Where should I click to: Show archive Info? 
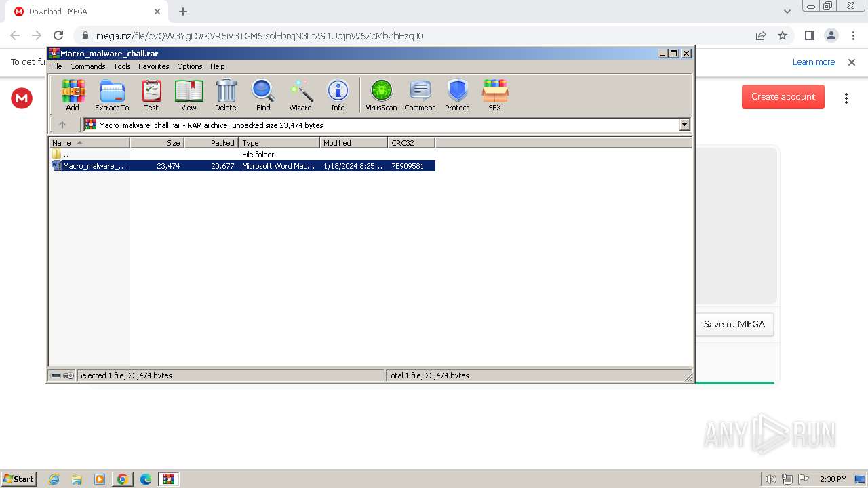click(338, 95)
